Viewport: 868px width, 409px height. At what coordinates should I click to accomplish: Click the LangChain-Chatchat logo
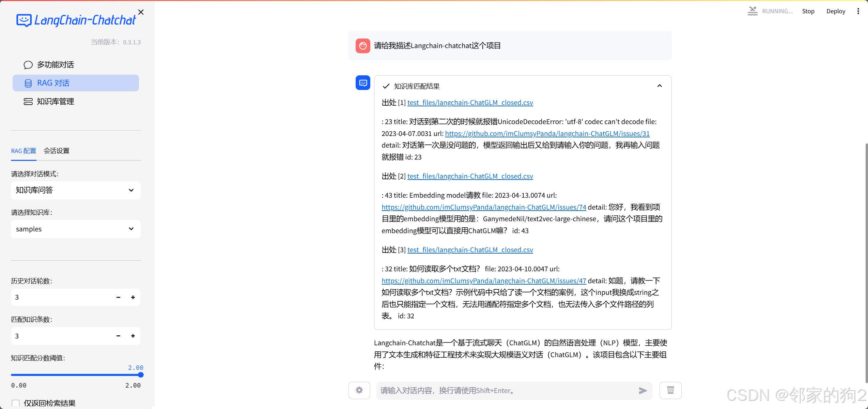coord(76,20)
